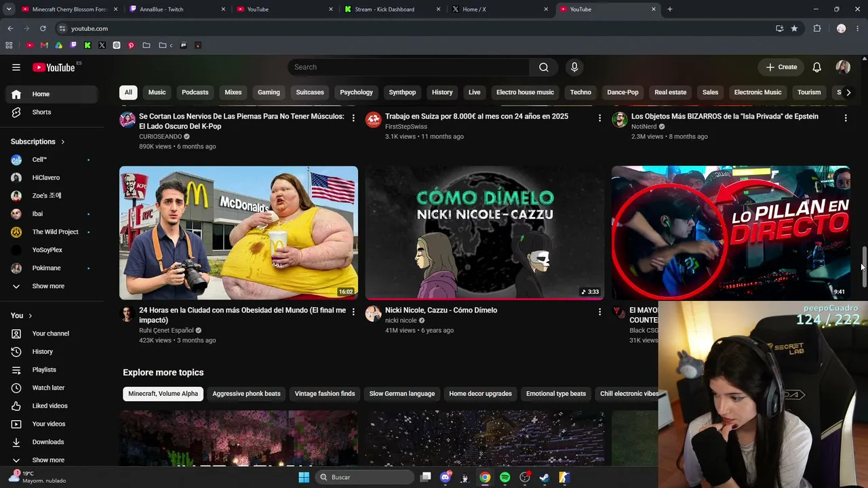Reload the page
This screenshot has height=488, width=868.
point(43,28)
